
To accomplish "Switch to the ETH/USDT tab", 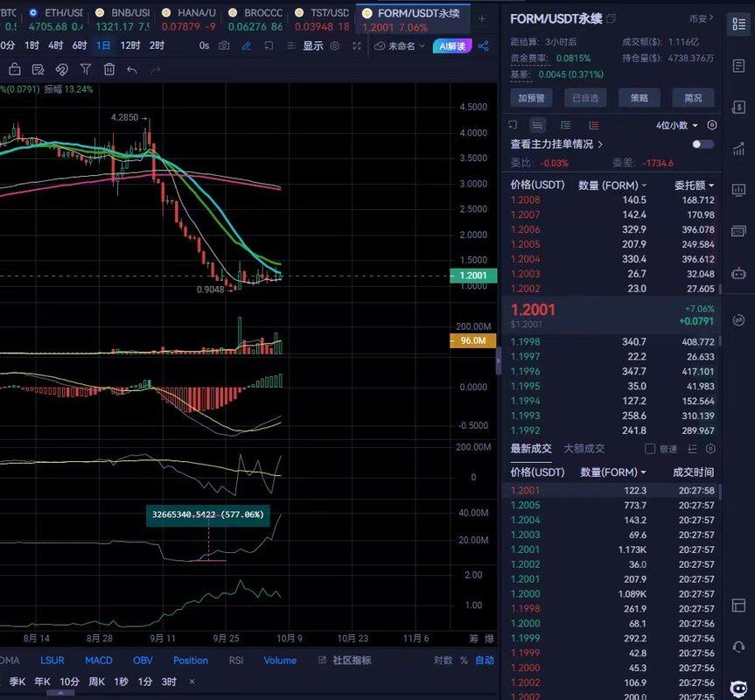I will coord(55,13).
